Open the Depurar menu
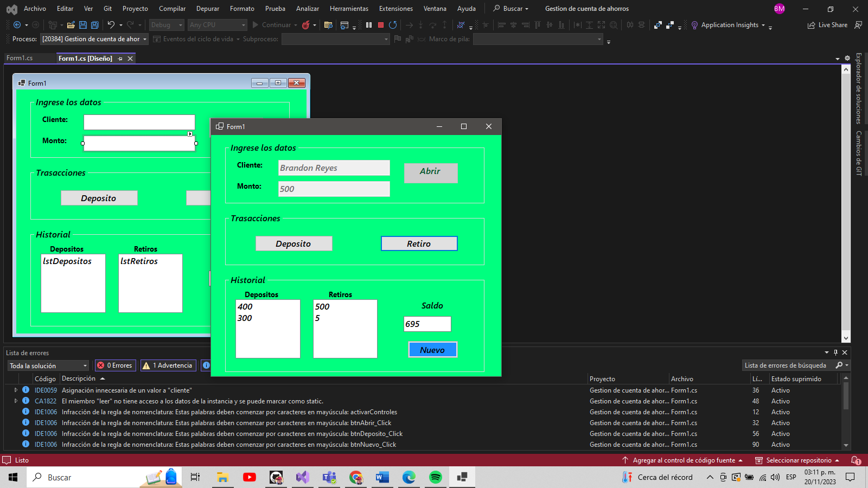 [207, 8]
